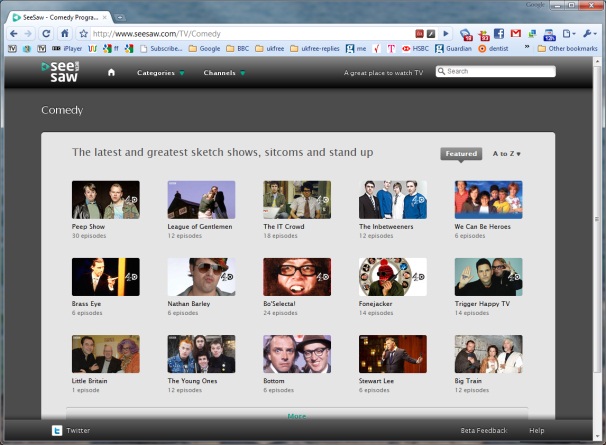606x445 pixels.
Task: Open the Stewart Lee thumbnail
Action: [393, 354]
